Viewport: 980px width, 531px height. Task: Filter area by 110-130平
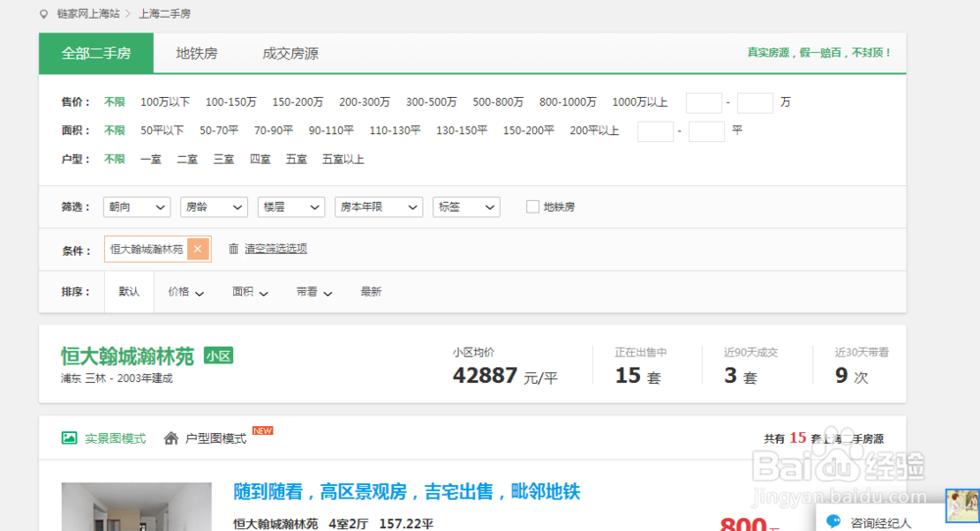[394, 130]
